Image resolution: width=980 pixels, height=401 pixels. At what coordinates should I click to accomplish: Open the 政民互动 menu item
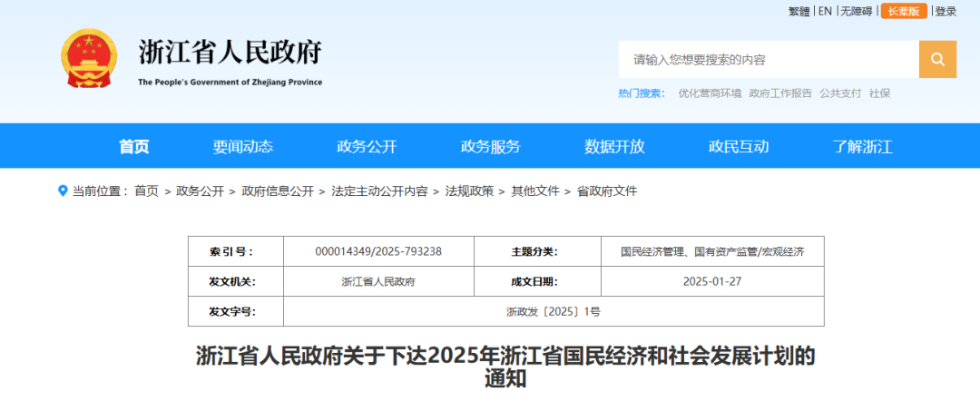739,147
